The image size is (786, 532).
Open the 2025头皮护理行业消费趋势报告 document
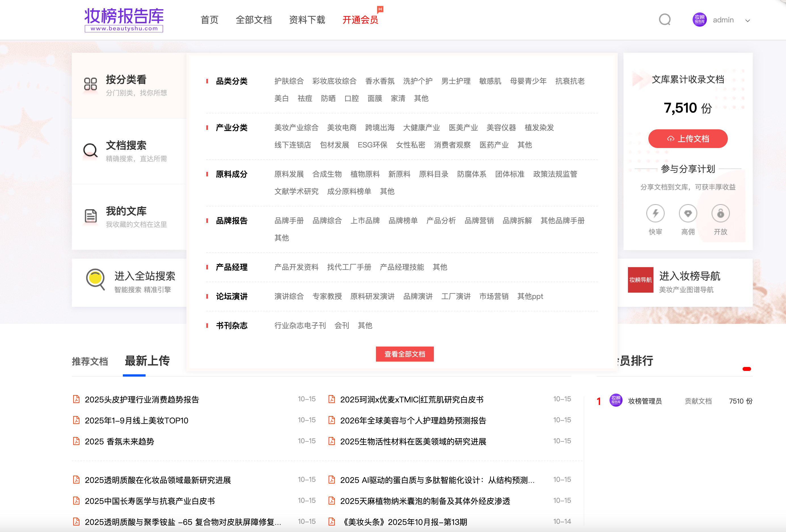[x=142, y=400]
